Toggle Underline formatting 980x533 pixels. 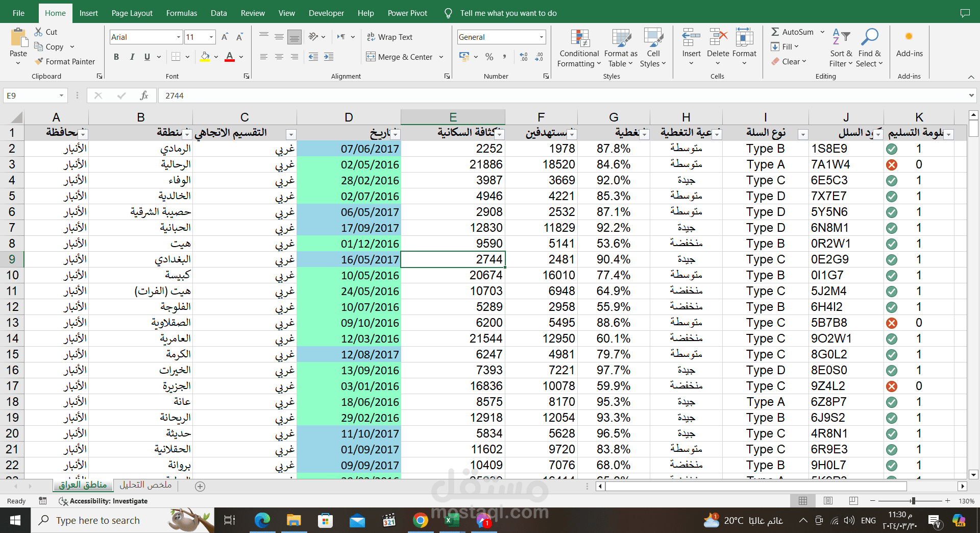(147, 57)
